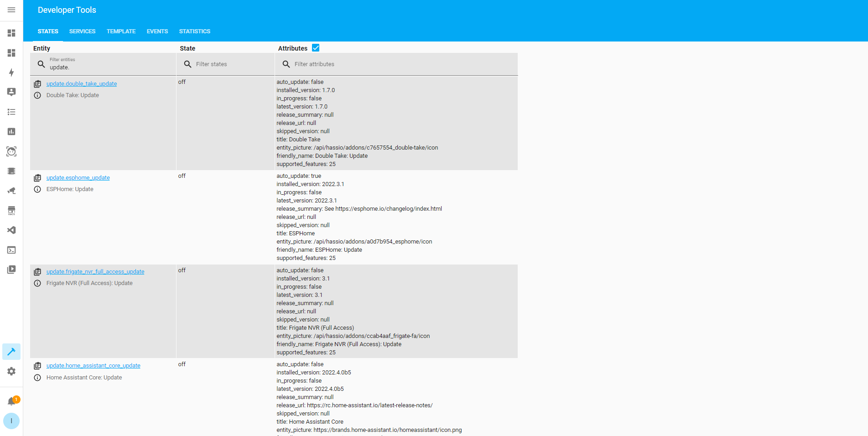Open the Double Take face recognition icon

click(x=11, y=151)
